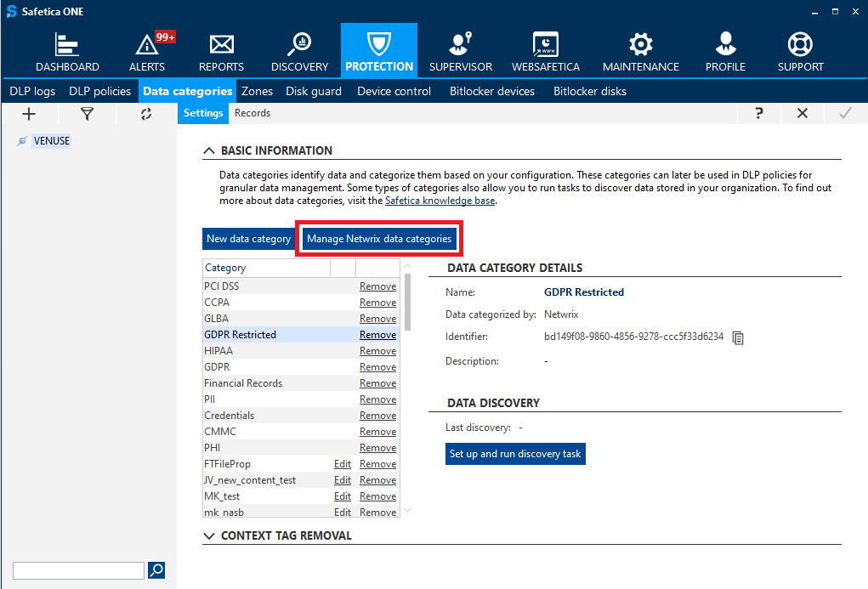
Task: Edit the JV_new_content_test category
Action: pyautogui.click(x=343, y=480)
